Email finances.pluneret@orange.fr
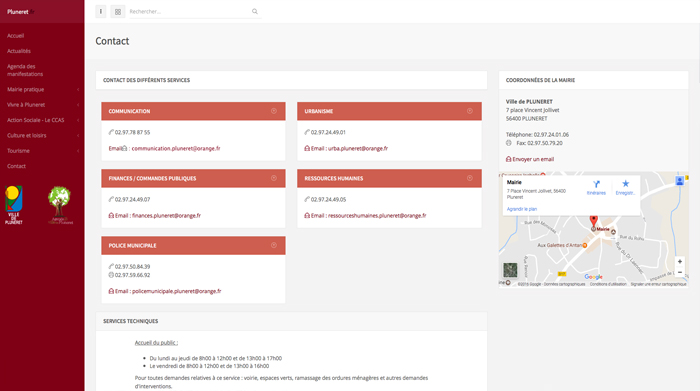This screenshot has width=700, height=391. tap(167, 216)
